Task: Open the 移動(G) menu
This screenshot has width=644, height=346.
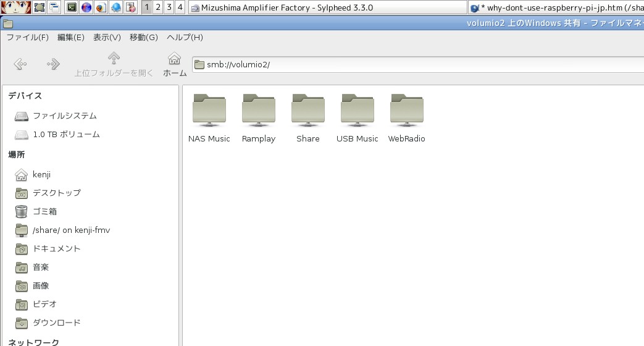Action: pyautogui.click(x=143, y=38)
